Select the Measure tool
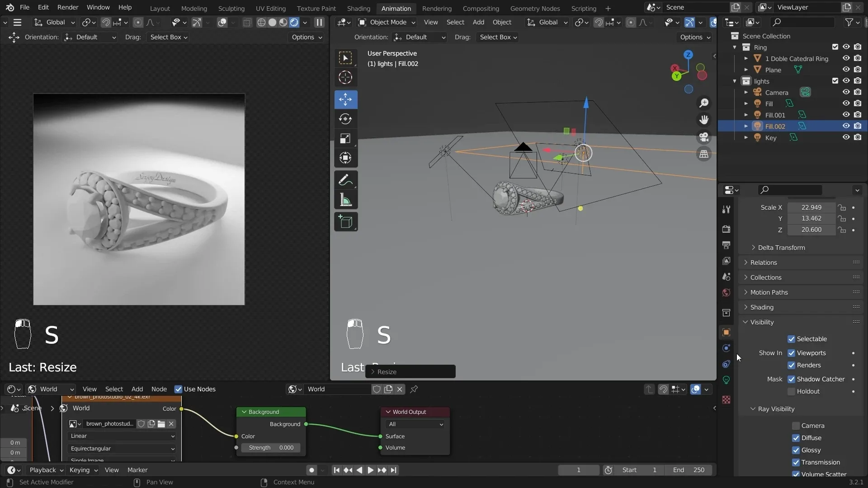This screenshot has height=488, width=868. (346, 200)
